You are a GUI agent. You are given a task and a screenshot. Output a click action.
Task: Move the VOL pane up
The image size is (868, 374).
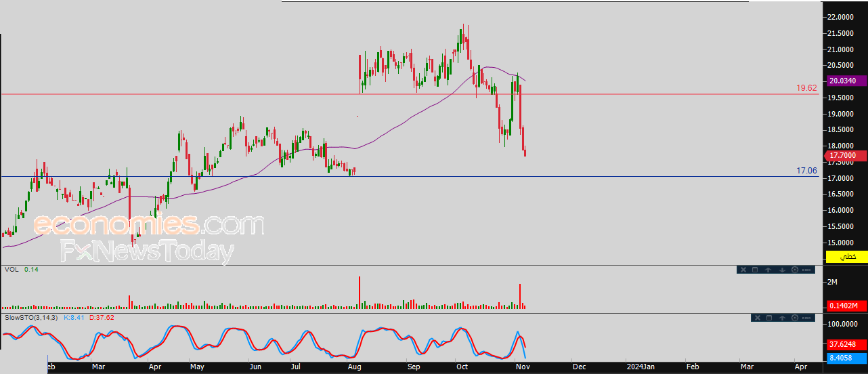point(768,270)
